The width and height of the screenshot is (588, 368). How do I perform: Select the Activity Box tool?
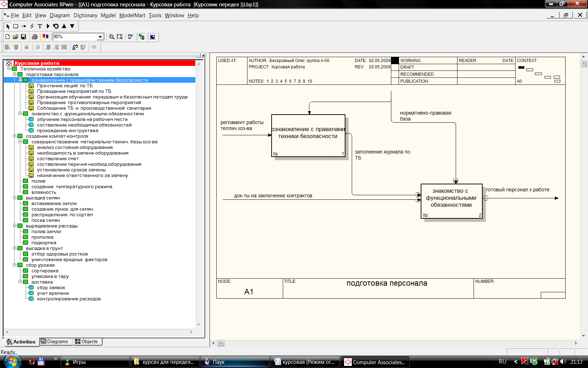[16, 26]
